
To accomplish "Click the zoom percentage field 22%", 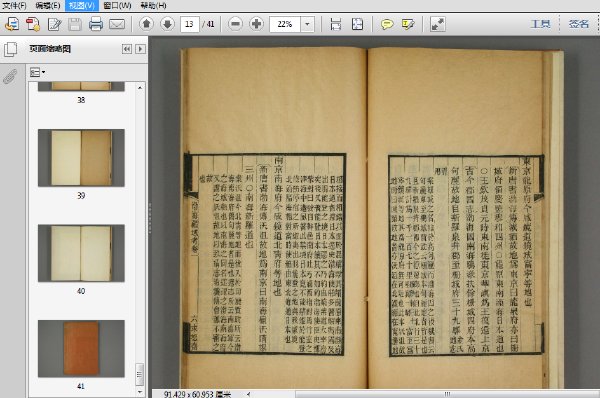I will (285, 24).
